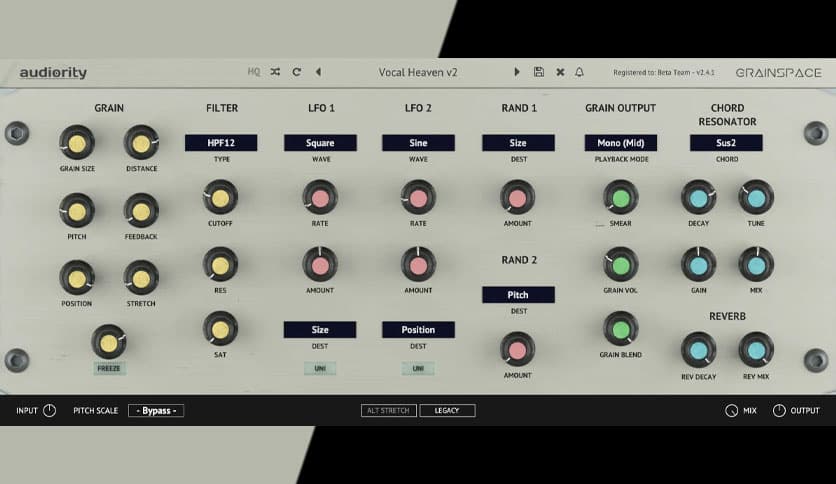
Task: Click the reload preset icon
Action: (x=296, y=72)
